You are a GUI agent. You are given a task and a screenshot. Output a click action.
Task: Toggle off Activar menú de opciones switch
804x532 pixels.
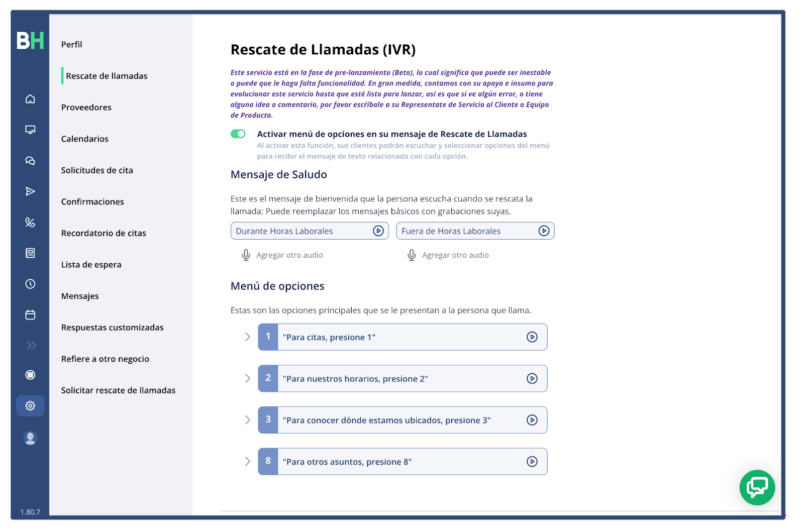coord(238,134)
